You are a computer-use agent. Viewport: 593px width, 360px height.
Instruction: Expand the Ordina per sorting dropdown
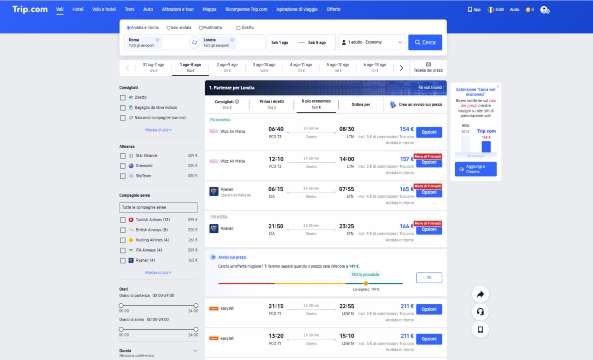coord(361,104)
